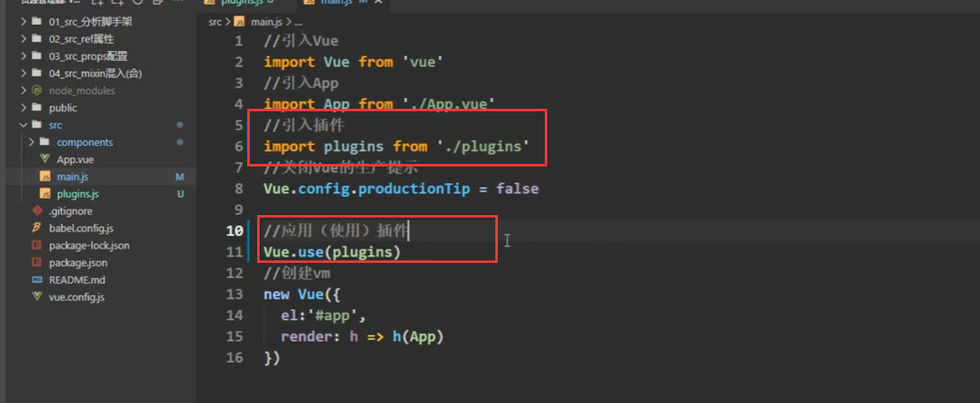980x403 pixels.
Task: Click the '//应用（使用）插件' comment line
Action: point(336,232)
